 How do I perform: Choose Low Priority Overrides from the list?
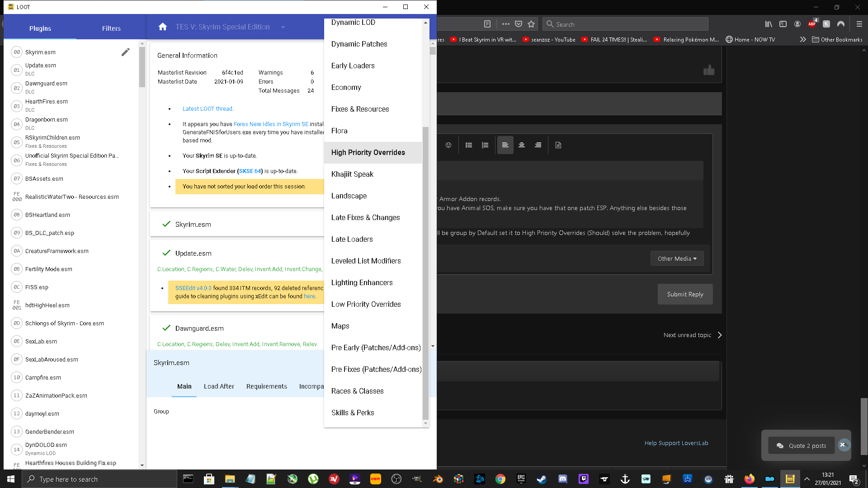pos(373,304)
